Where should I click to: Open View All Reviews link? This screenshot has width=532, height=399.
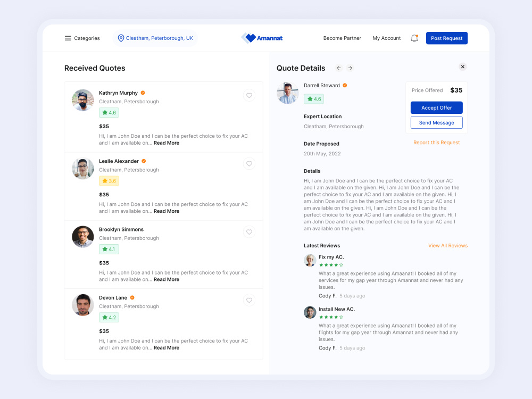[x=448, y=246]
